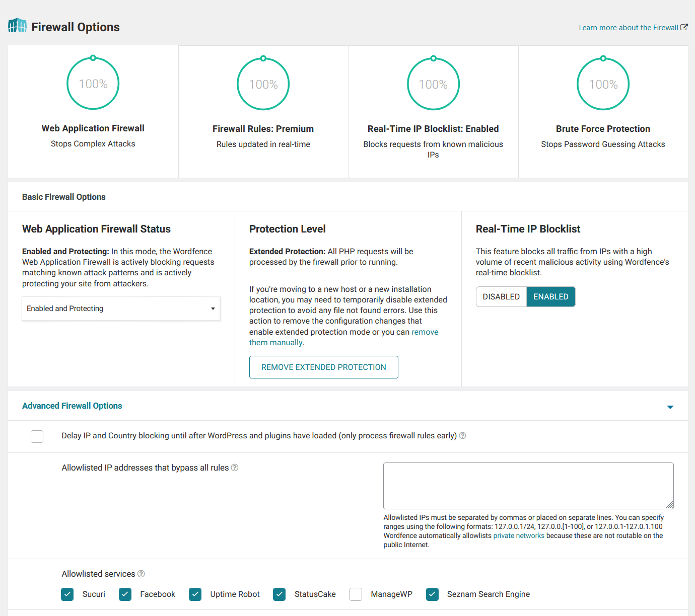Screen dimensions: 695x616
Task: Click help icon beside Allowlisted services
Action: pyautogui.click(x=141, y=574)
